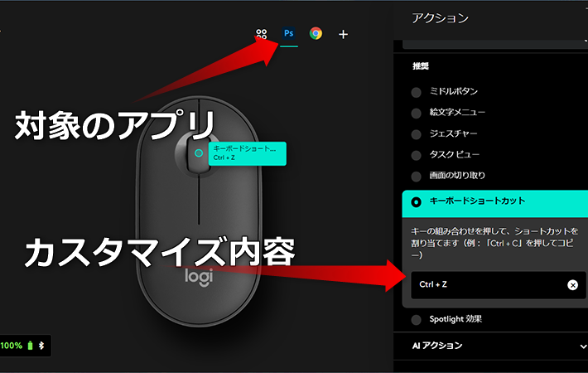Click the 100% battery text
This screenshot has height=373, width=588.
(12, 346)
